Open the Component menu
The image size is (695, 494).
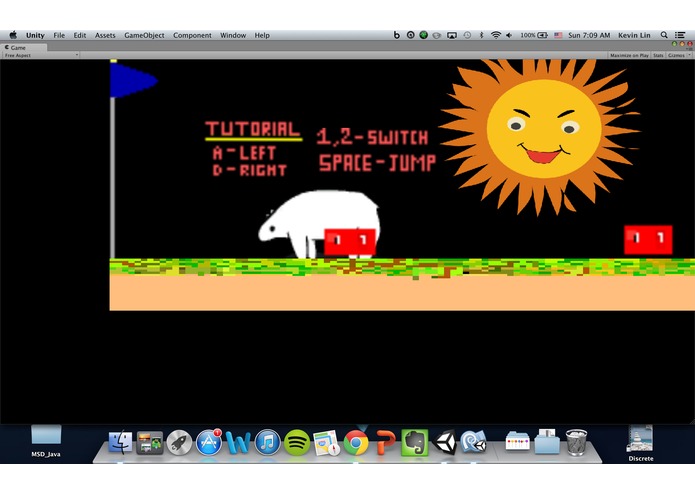pos(192,35)
